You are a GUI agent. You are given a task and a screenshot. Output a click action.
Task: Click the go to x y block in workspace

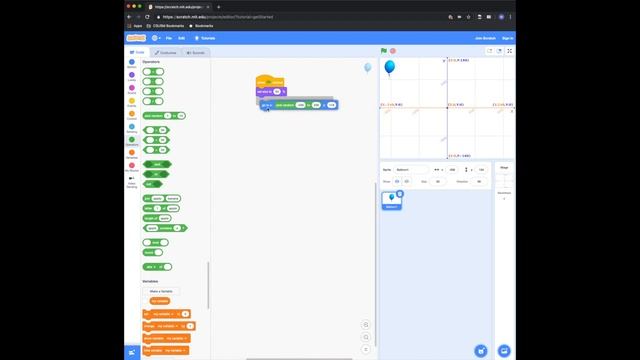pyautogui.click(x=299, y=105)
